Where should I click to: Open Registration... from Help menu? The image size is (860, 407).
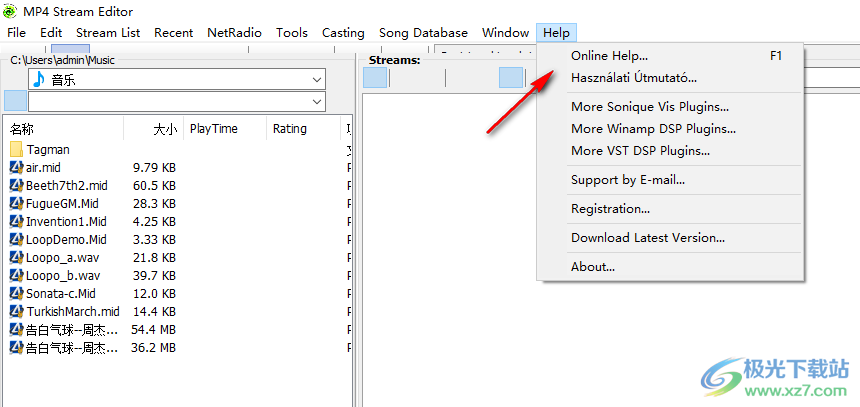point(670,209)
